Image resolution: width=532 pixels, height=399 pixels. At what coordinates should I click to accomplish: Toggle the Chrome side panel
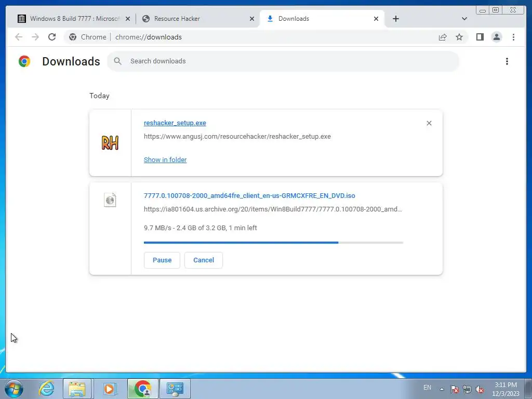(x=480, y=37)
